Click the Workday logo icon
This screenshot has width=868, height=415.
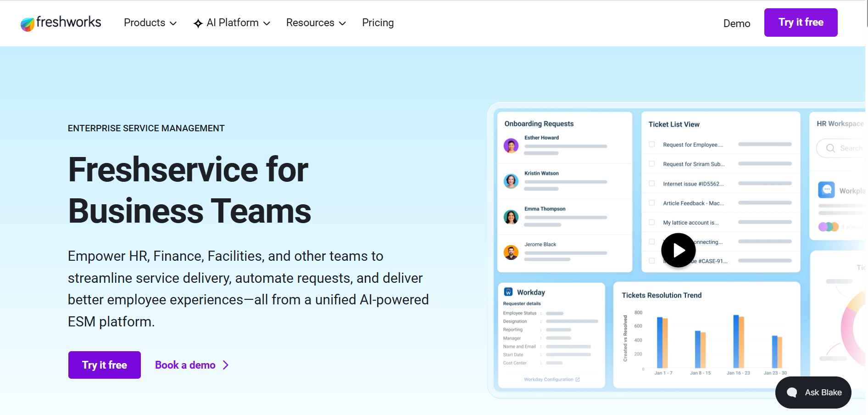click(508, 292)
